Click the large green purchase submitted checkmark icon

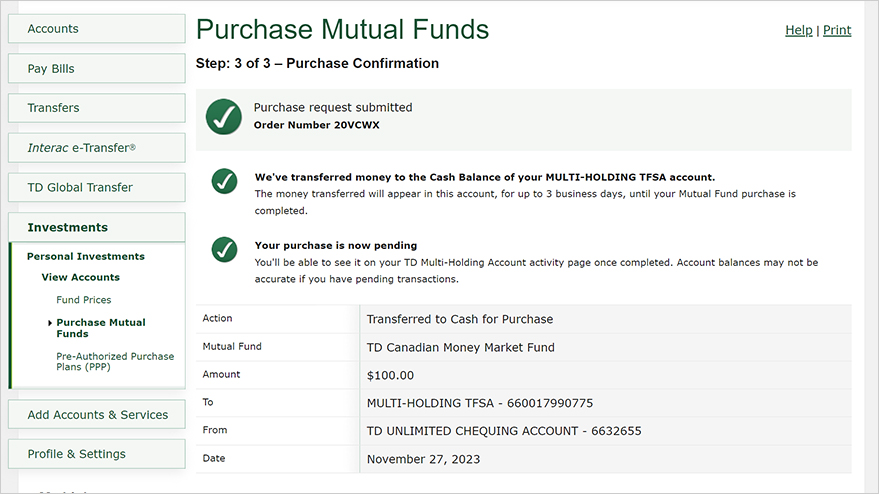pos(224,117)
